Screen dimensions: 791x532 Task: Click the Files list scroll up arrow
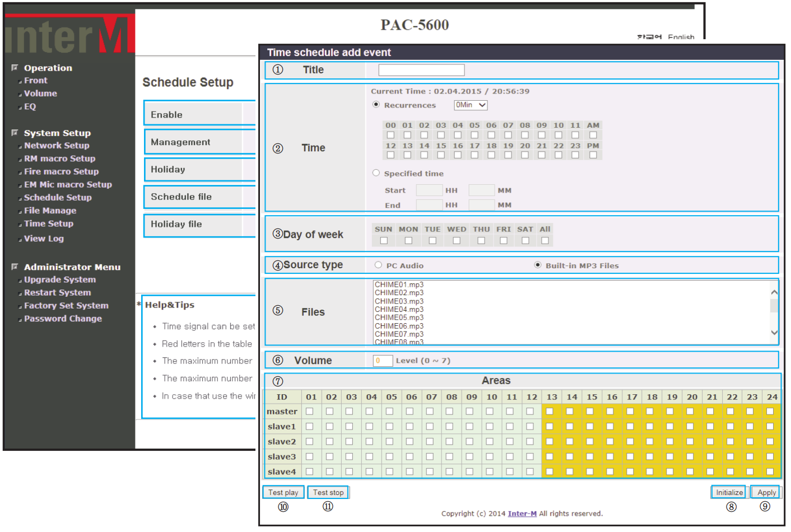click(774, 292)
